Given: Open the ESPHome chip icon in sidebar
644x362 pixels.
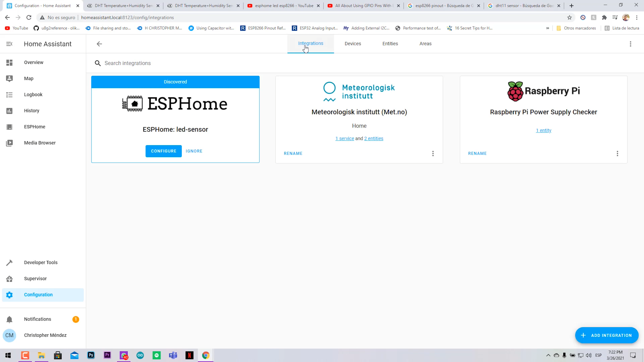Looking at the screenshot, I should pos(9,127).
